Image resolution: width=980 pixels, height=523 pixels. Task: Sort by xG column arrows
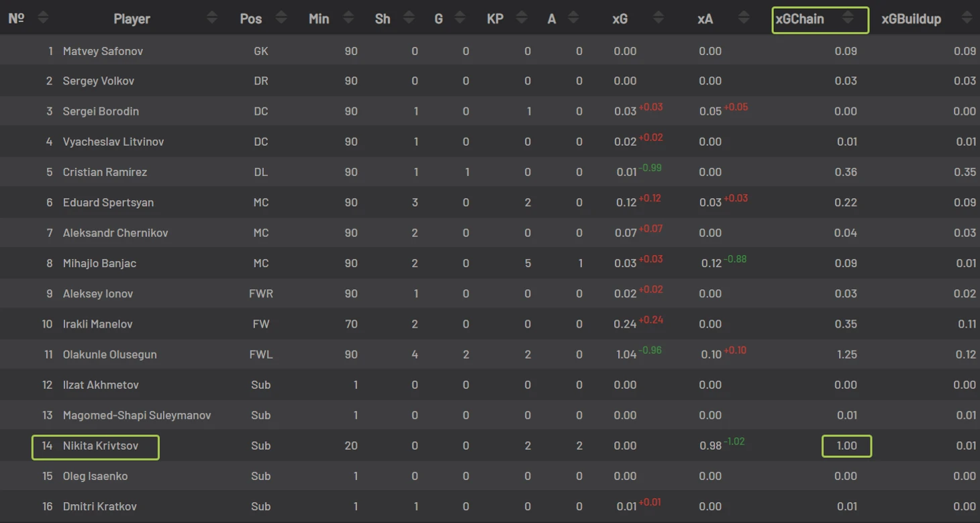pos(658,19)
